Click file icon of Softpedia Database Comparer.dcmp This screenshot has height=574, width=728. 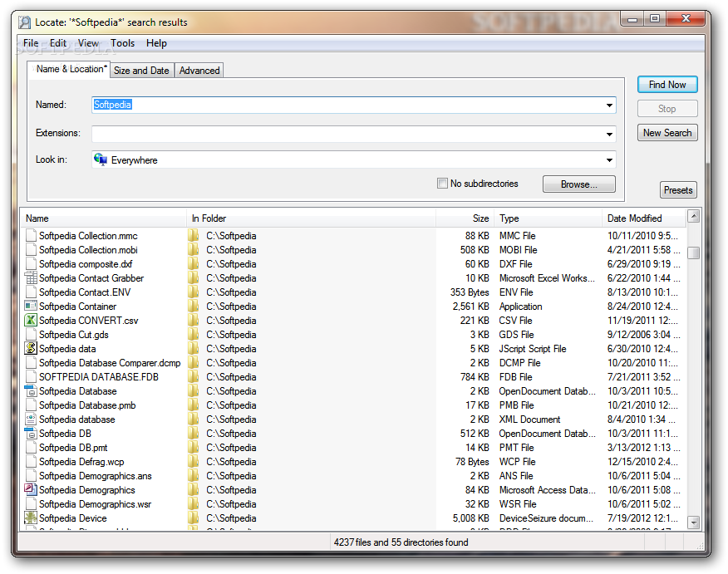pos(31,362)
